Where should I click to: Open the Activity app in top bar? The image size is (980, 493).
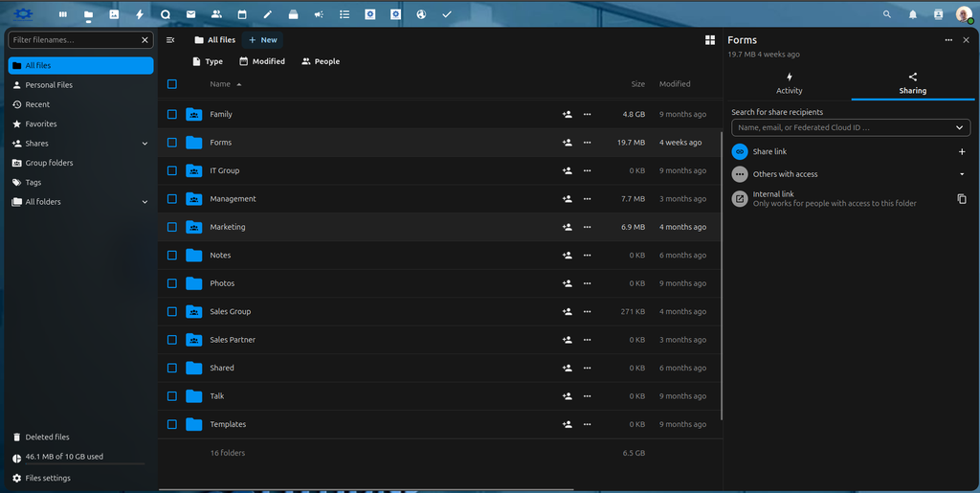click(140, 14)
